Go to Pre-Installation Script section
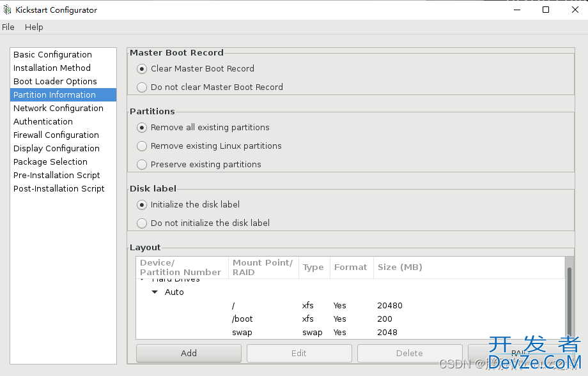588x376 pixels. 63,176
